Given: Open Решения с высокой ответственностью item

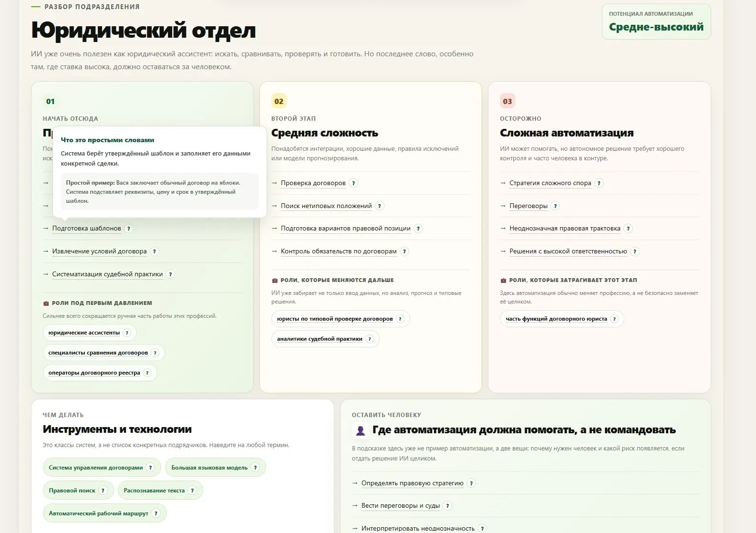Looking at the screenshot, I should [568, 251].
